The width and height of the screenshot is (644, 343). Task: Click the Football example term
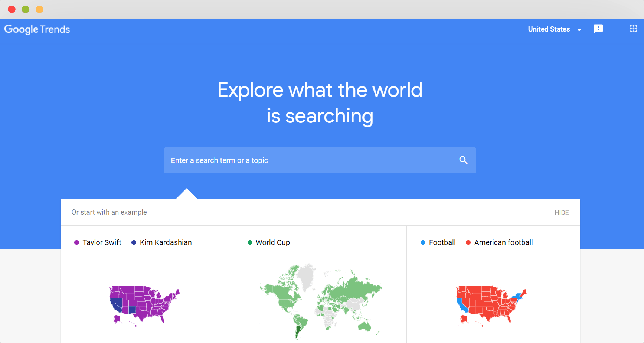[442, 242]
